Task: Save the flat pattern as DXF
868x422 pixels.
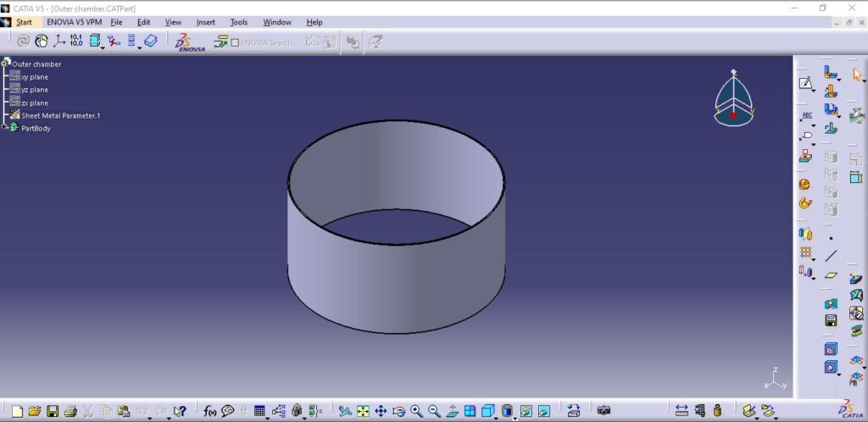Action: [x=831, y=321]
